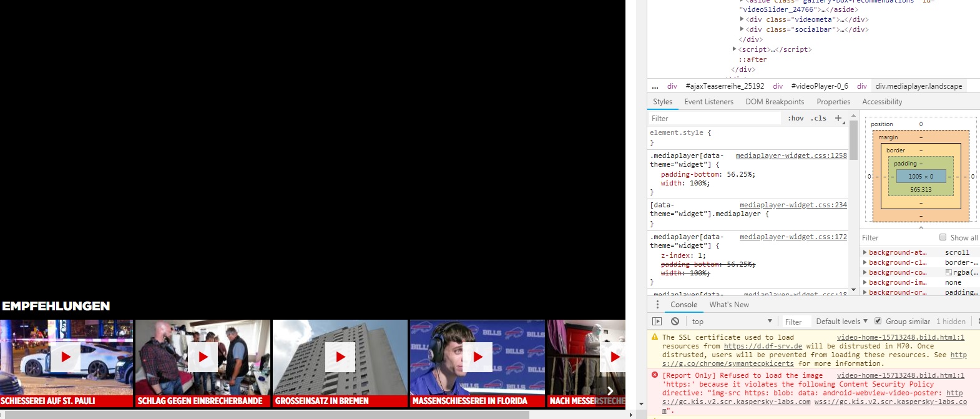The height and width of the screenshot is (419, 980).
Task: Expand the div class videometa node
Action: pos(742,19)
